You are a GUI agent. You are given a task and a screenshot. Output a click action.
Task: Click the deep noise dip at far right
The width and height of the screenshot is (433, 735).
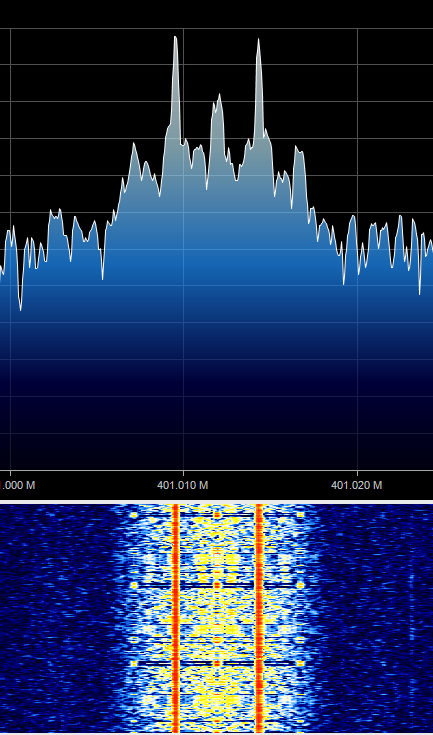(419, 292)
